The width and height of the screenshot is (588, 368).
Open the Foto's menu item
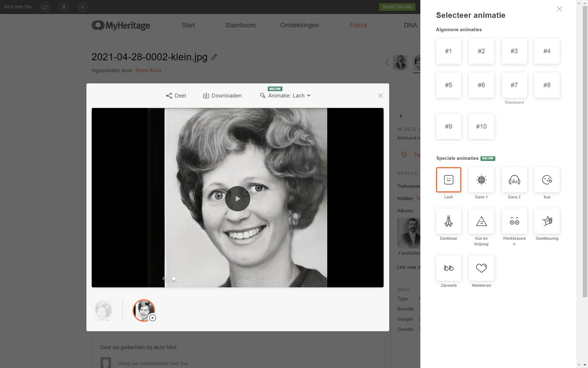358,25
